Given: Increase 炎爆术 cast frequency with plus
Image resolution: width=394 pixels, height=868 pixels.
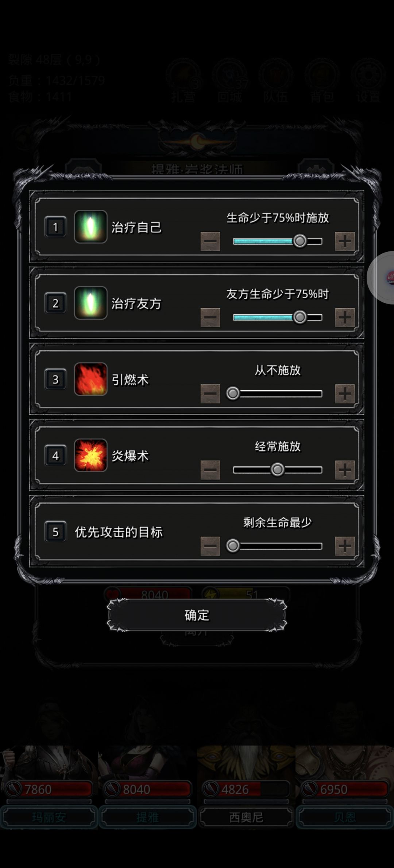Looking at the screenshot, I should pyautogui.click(x=345, y=470).
